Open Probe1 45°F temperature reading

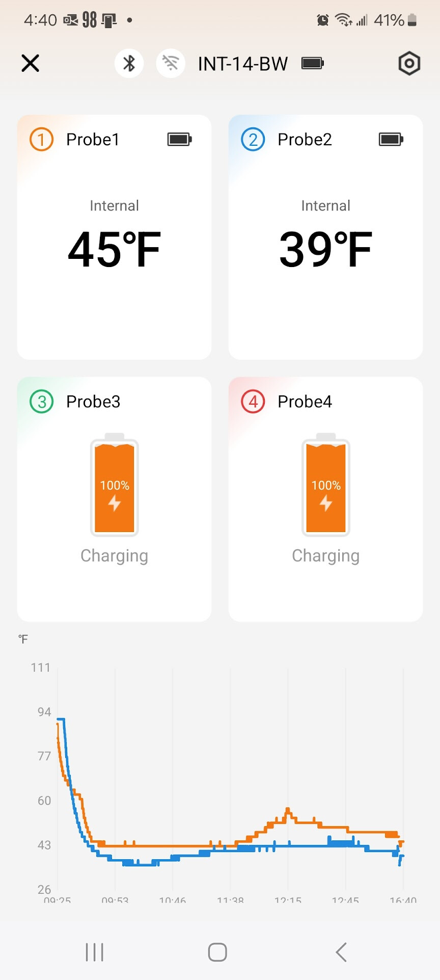[x=114, y=249]
